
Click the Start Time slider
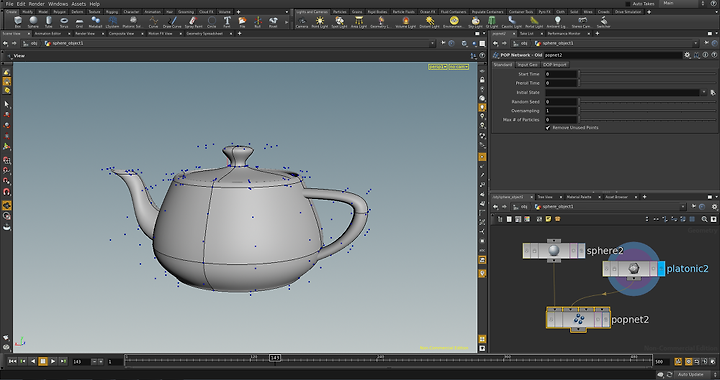click(x=648, y=74)
